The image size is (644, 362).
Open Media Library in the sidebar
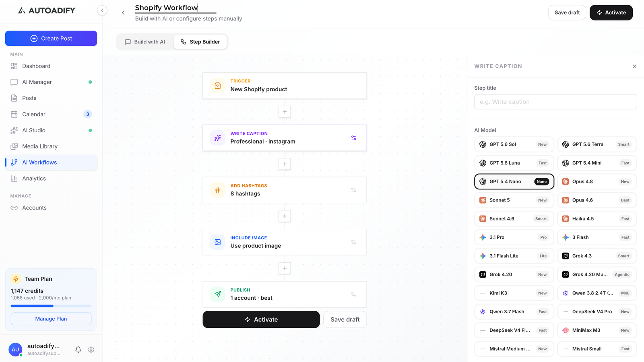[x=51, y=146]
